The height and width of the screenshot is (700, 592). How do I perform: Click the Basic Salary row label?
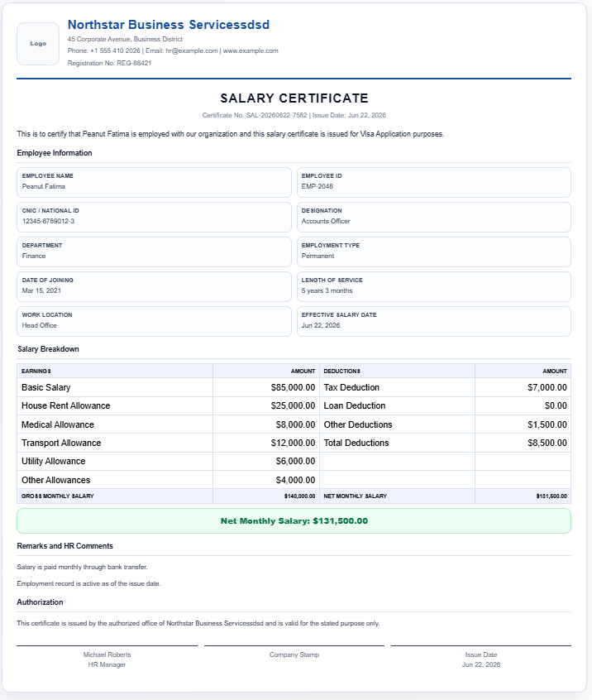(x=46, y=387)
